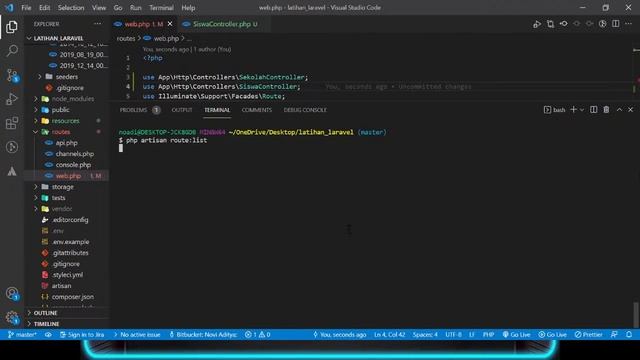This screenshot has height=360, width=640.
Task: Open the Selection menu
Action: (71, 8)
